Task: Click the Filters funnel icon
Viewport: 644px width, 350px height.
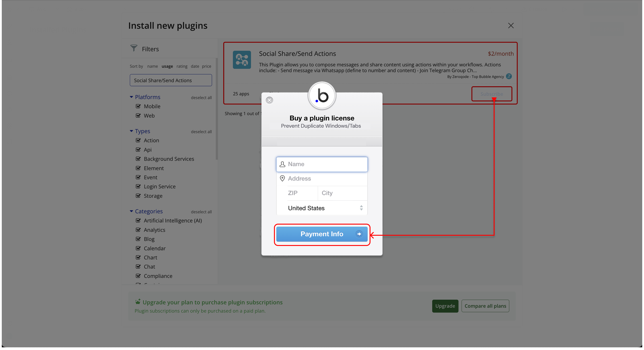Action: point(134,48)
